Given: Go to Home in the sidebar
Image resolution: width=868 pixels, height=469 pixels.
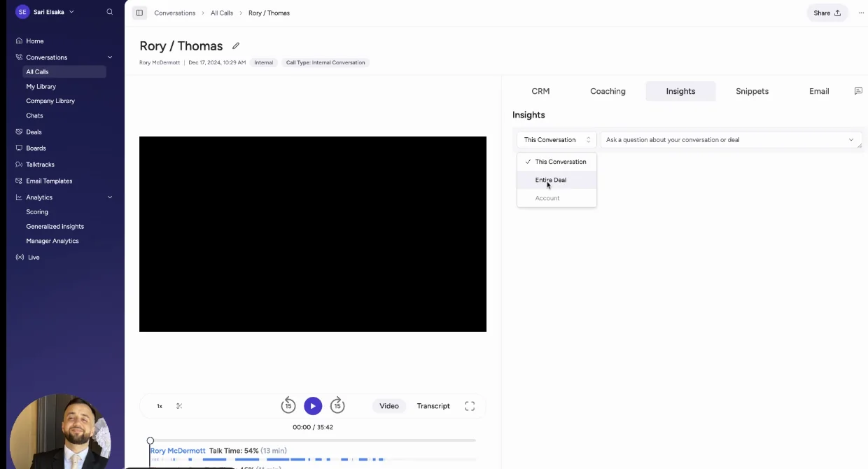Looking at the screenshot, I should pos(34,41).
